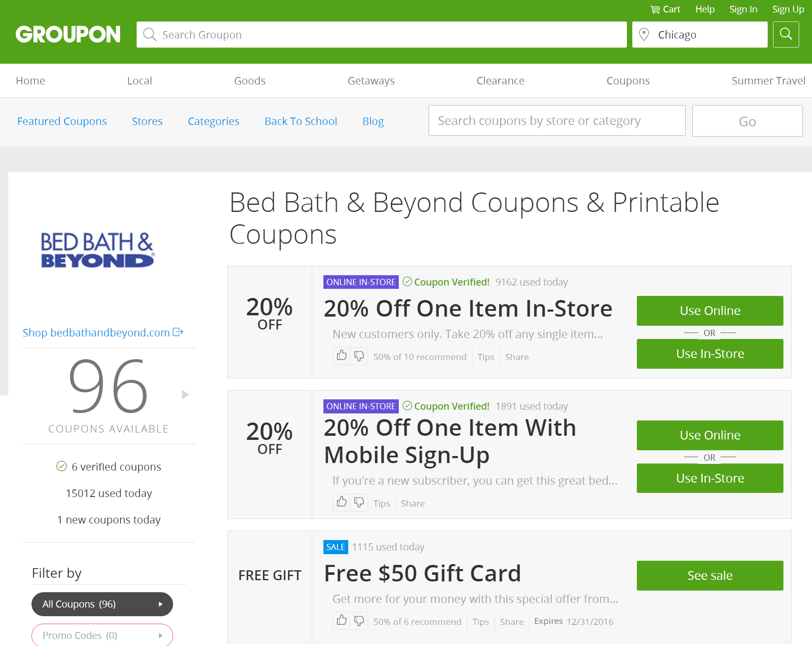Screen dimensions: 812x646
Task: Click the location pin icon beside Chicago
Action: pyautogui.click(x=644, y=34)
